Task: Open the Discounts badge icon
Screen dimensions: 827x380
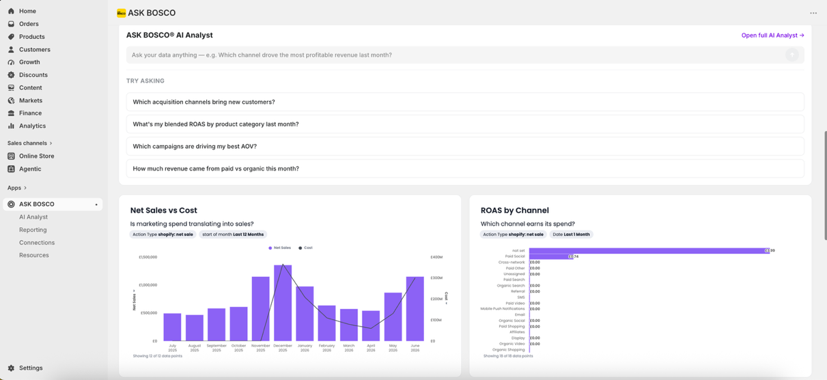Action: [x=11, y=75]
